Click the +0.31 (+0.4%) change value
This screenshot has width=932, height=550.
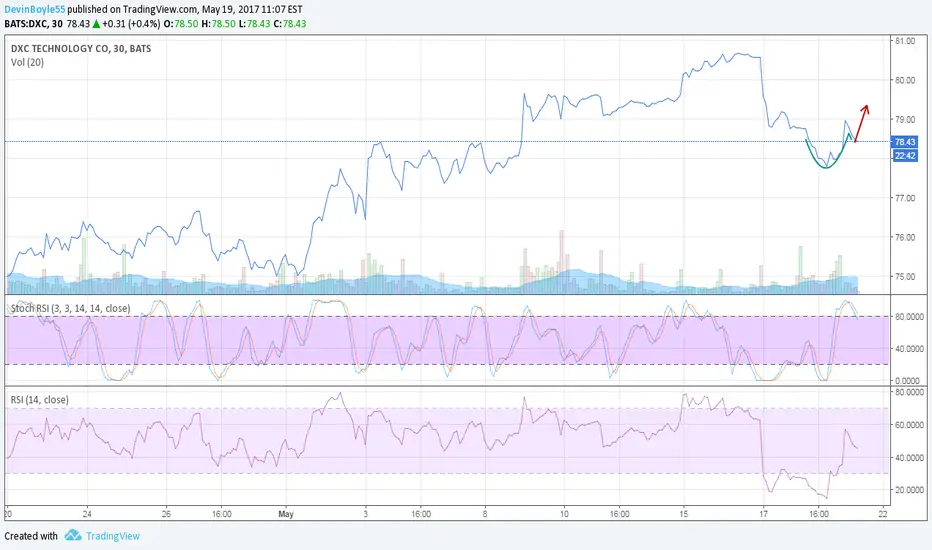131,24
